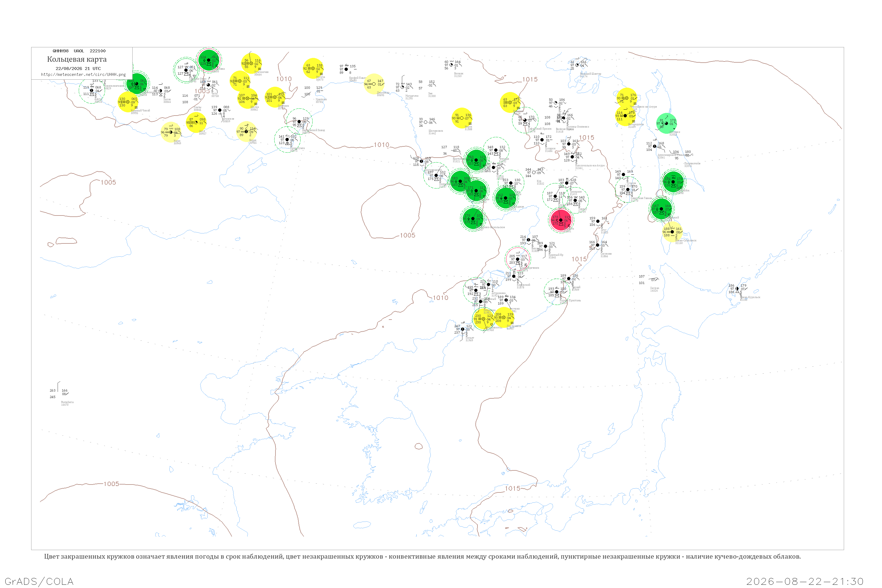Viewport: 882px width, 588px height.
Task: Click the Владивосток yellow station circle
Action: (483, 319)
